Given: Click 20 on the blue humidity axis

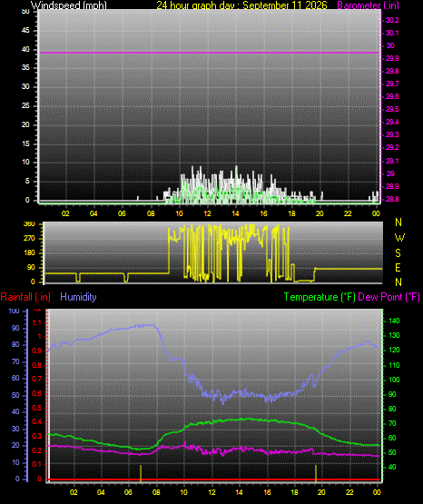Looking at the screenshot, I should (15, 445).
